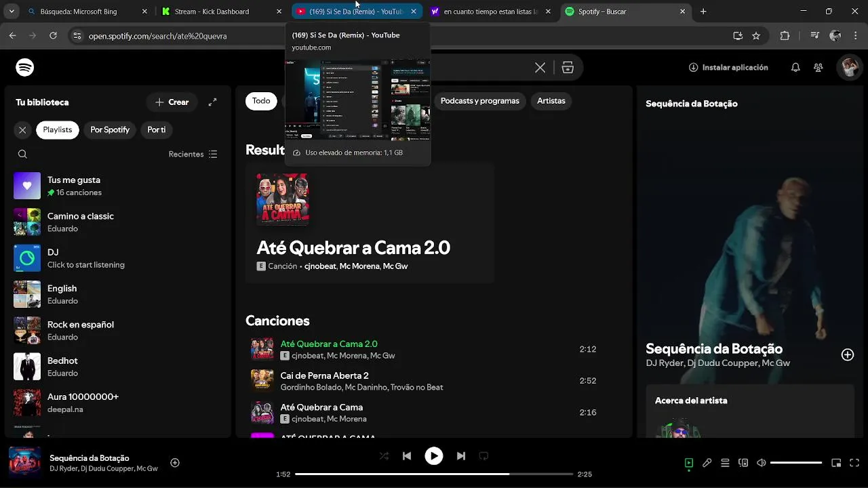This screenshot has width=868, height=488.
Task: Open the browser extensions puzzle icon
Action: coord(785,36)
